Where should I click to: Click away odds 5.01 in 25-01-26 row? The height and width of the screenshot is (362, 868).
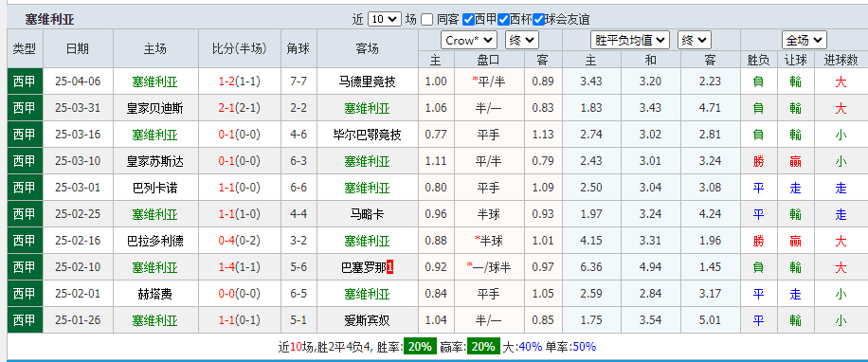coord(711,320)
